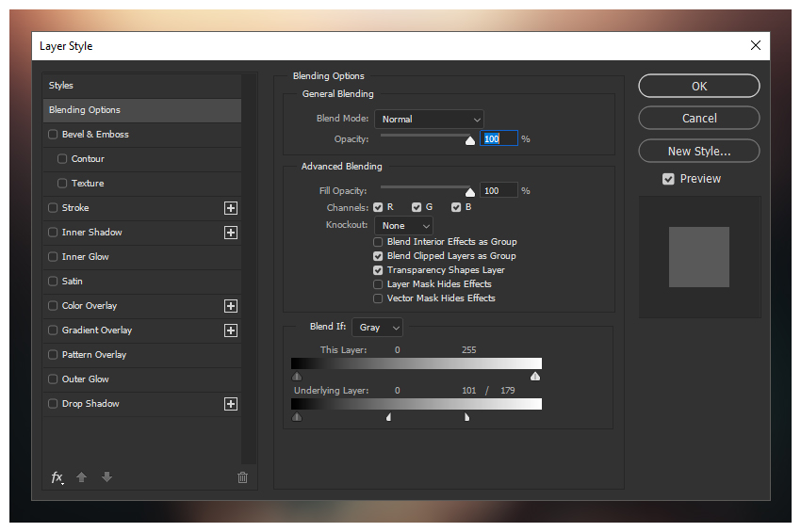Add another Color Overlay with plus icon
Image resolution: width=801 pixels, height=532 pixels.
[x=231, y=306]
